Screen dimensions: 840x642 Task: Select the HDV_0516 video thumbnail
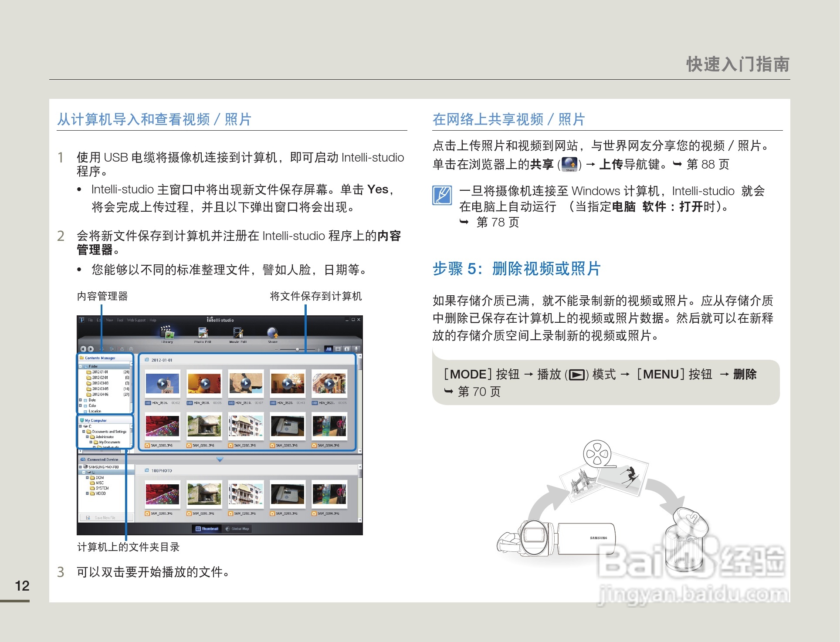(162, 384)
